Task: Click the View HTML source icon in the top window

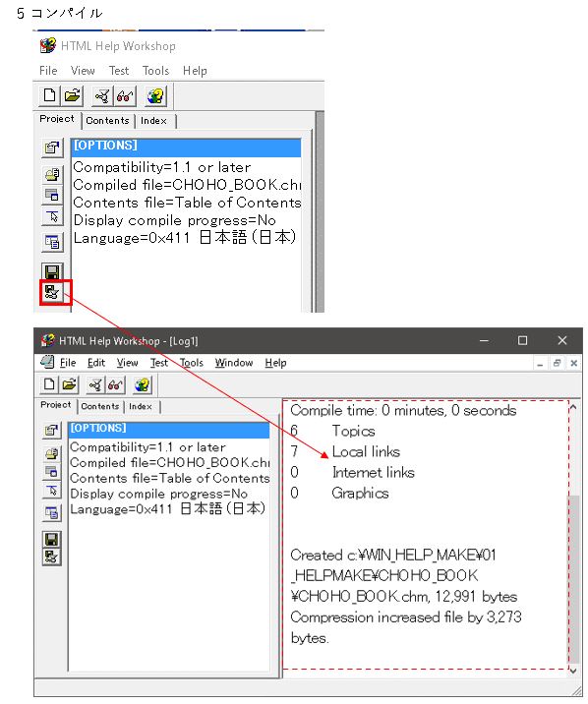Action: [x=52, y=243]
